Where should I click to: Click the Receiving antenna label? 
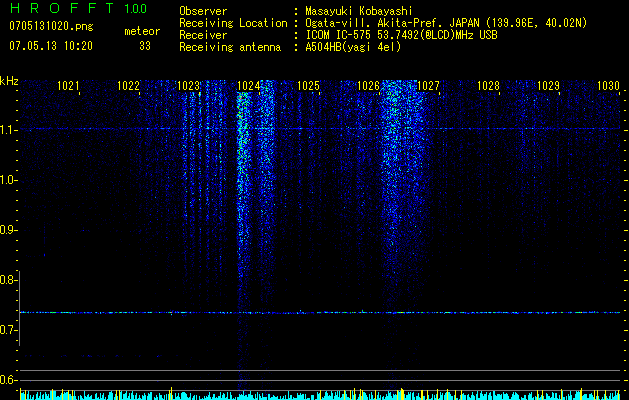click(230, 47)
